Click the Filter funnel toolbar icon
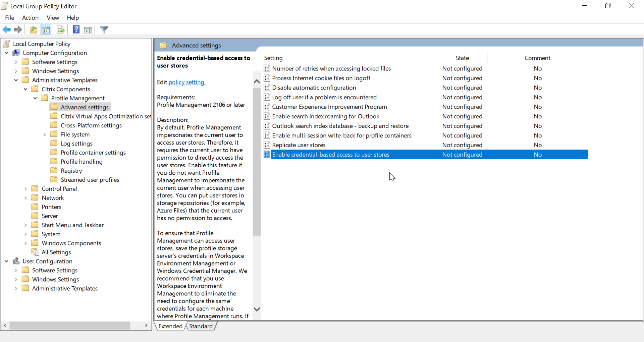Image resolution: width=644 pixels, height=342 pixels. pyautogui.click(x=104, y=30)
